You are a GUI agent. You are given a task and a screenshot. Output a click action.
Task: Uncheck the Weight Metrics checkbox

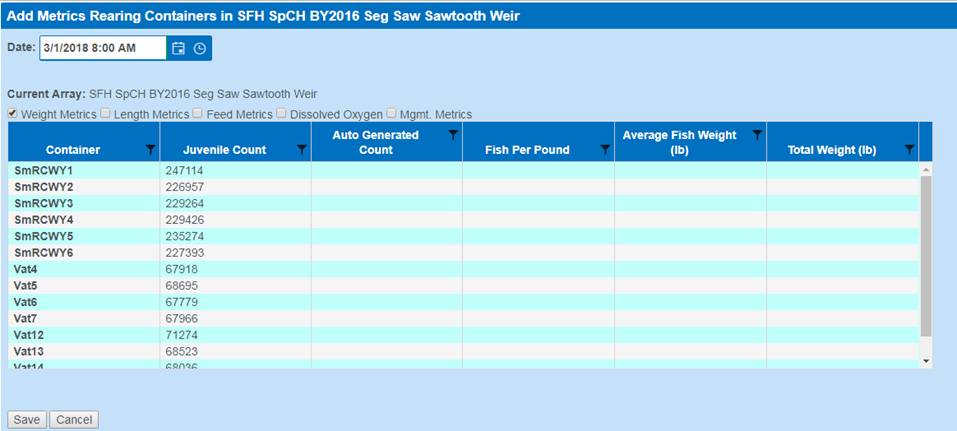[x=13, y=114]
